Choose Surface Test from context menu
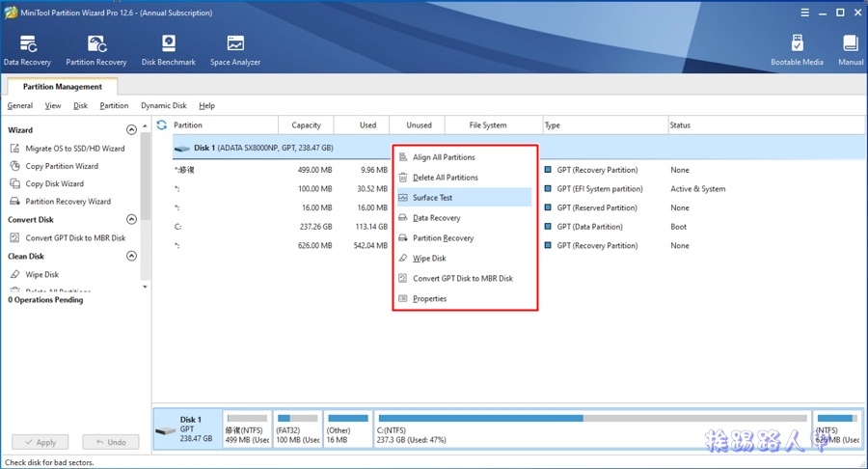868x469 pixels. 465,198
